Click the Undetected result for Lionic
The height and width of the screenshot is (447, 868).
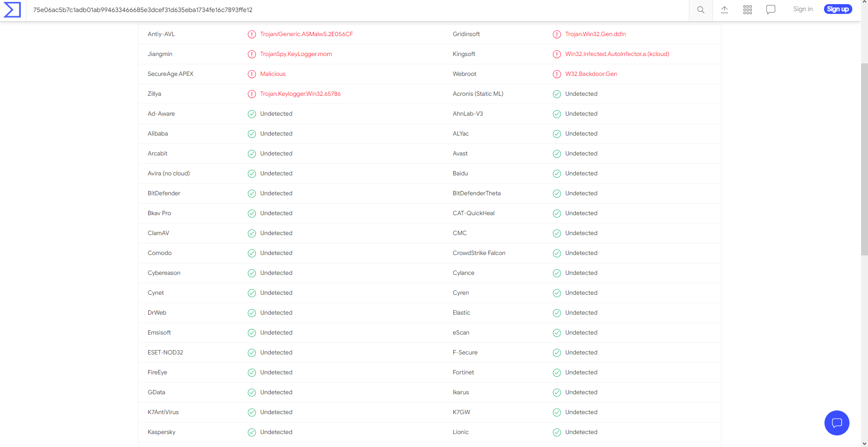[581, 432]
